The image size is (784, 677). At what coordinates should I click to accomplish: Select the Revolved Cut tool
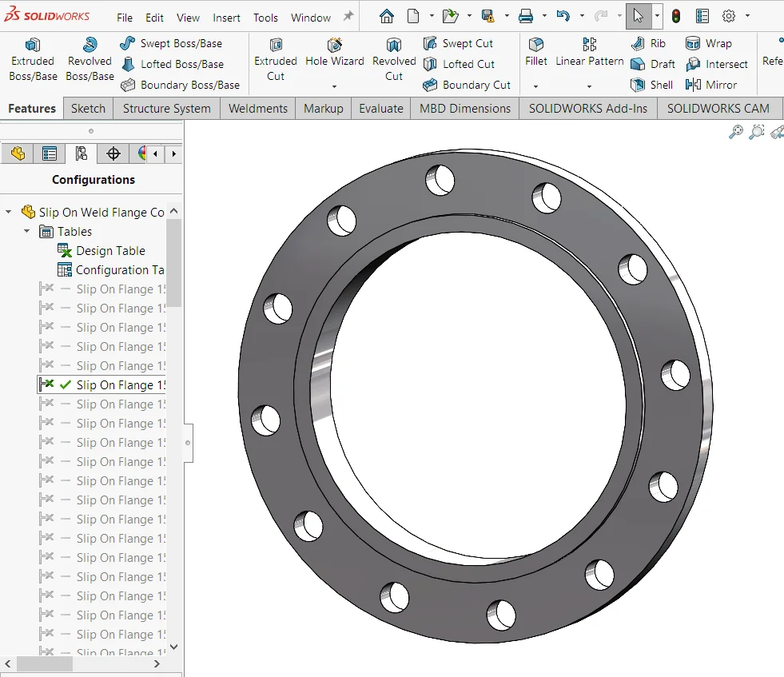[393, 58]
